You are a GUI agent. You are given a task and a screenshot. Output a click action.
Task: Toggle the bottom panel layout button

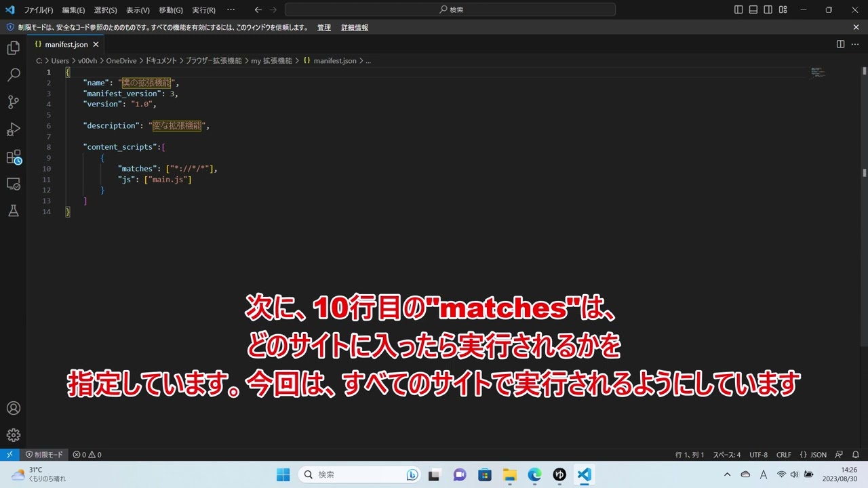pyautogui.click(x=753, y=10)
